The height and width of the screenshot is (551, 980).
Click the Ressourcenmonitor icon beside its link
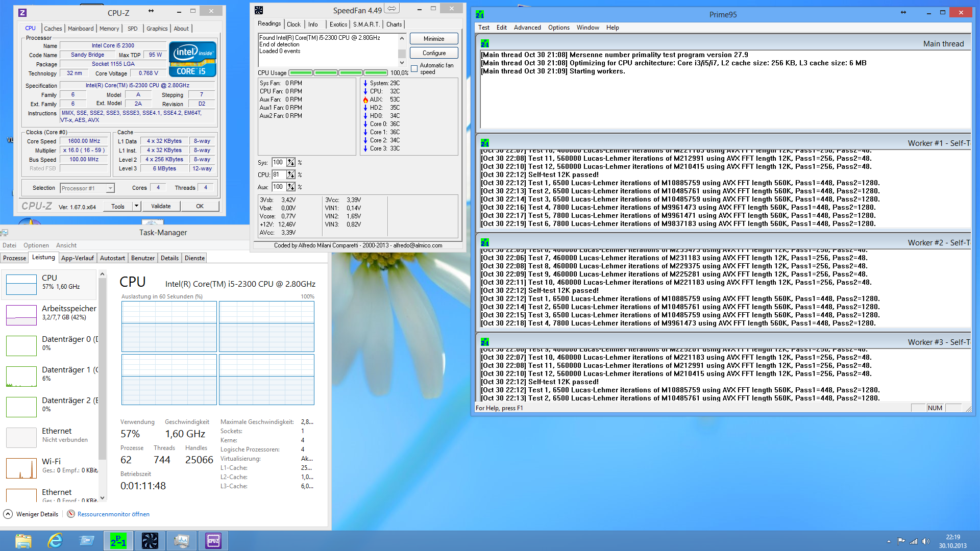(71, 514)
